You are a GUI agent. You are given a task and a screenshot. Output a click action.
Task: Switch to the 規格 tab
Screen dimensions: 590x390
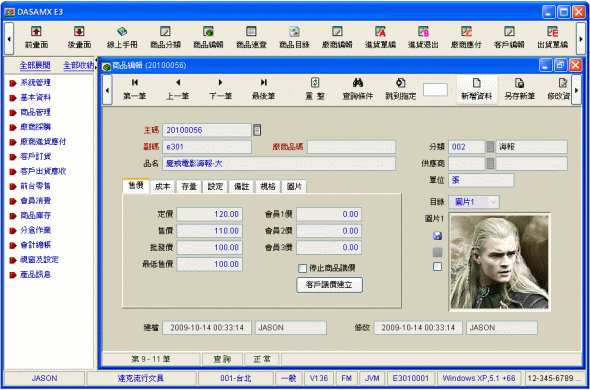tap(268, 187)
